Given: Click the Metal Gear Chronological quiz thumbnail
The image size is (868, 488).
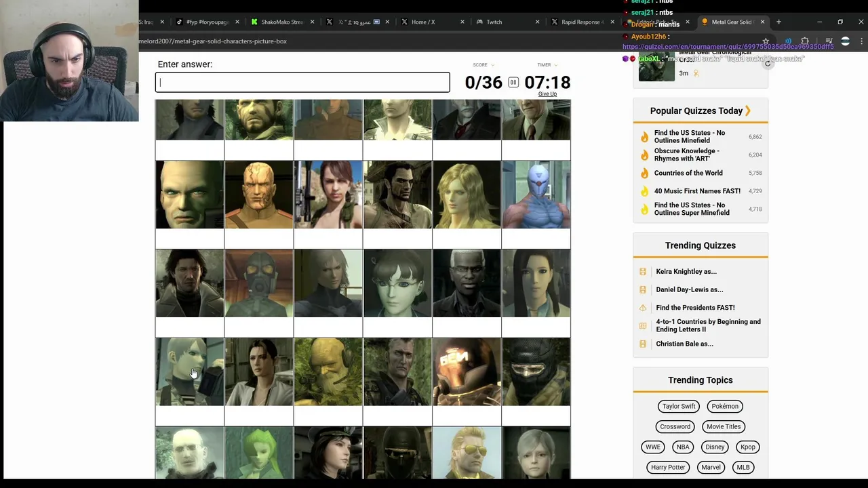Looking at the screenshot, I should click(656, 66).
